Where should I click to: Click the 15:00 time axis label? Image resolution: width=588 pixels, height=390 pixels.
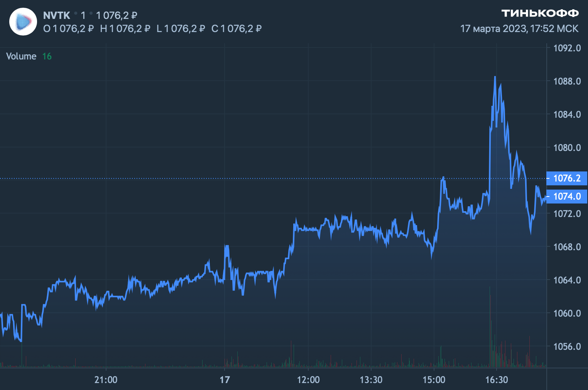(434, 380)
